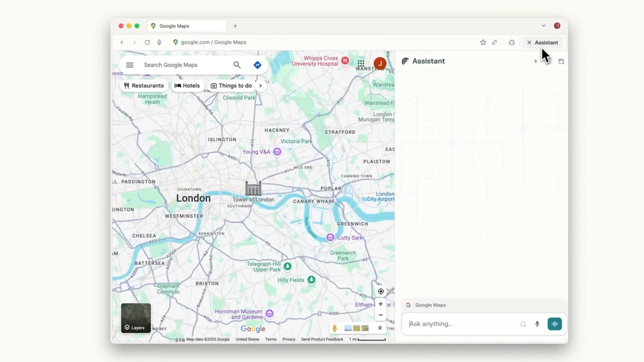Start a new Assistant chat with the plus icon
The width and height of the screenshot is (644, 362).
(536, 61)
